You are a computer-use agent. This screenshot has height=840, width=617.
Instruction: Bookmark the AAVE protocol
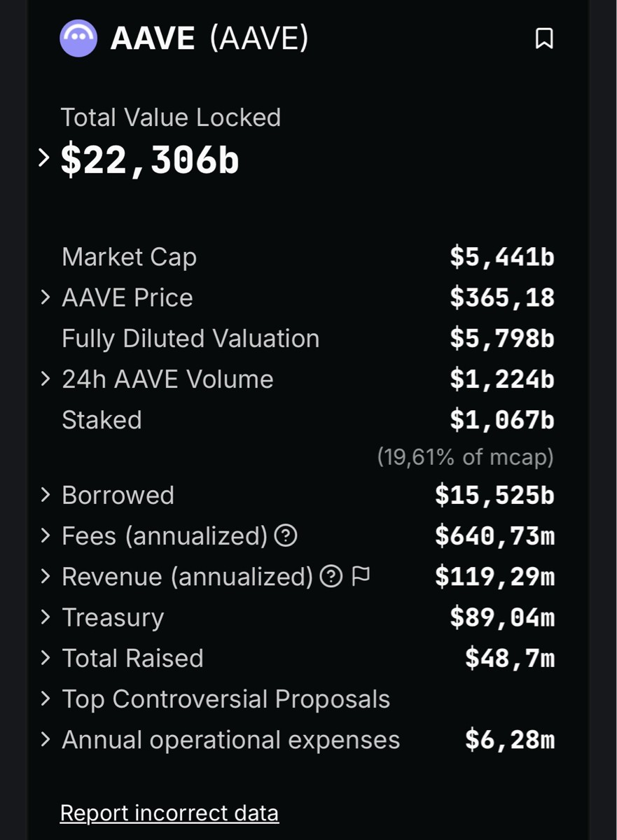544,38
